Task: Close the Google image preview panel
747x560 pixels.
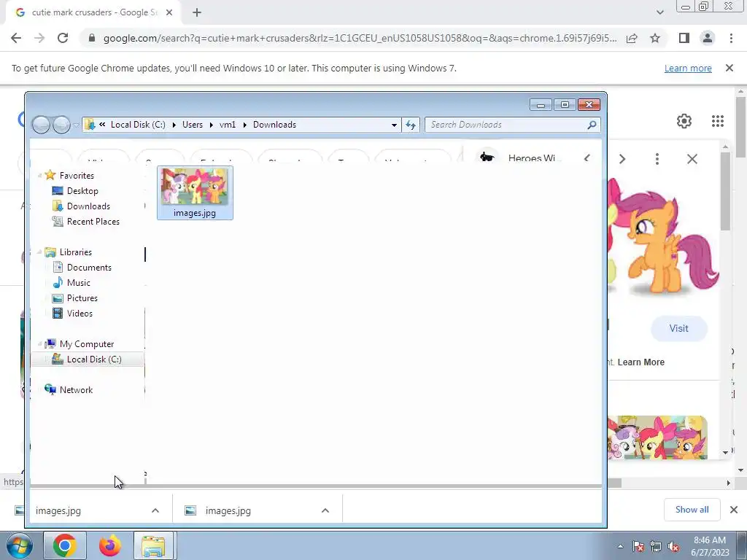Action: [x=692, y=158]
